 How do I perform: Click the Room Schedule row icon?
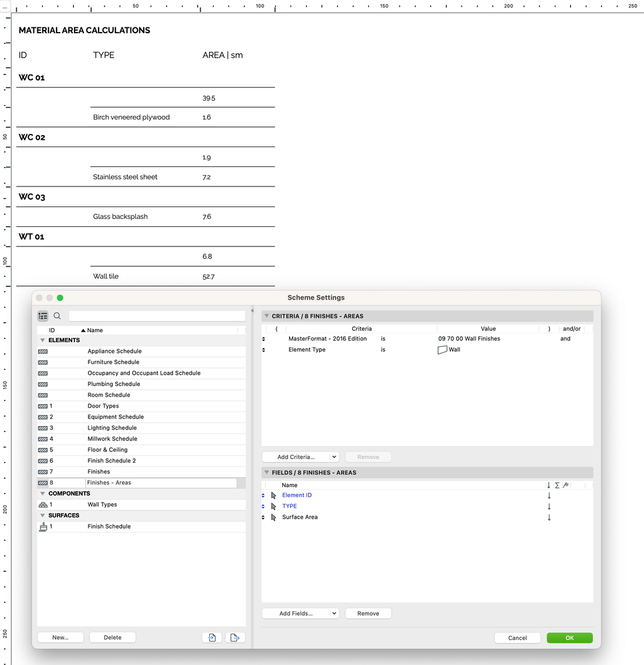point(43,395)
